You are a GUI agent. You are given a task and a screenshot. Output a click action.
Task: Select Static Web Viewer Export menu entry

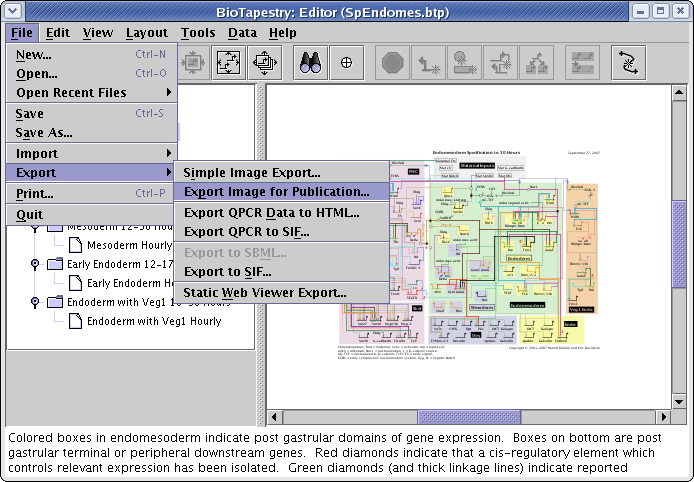[x=265, y=292]
